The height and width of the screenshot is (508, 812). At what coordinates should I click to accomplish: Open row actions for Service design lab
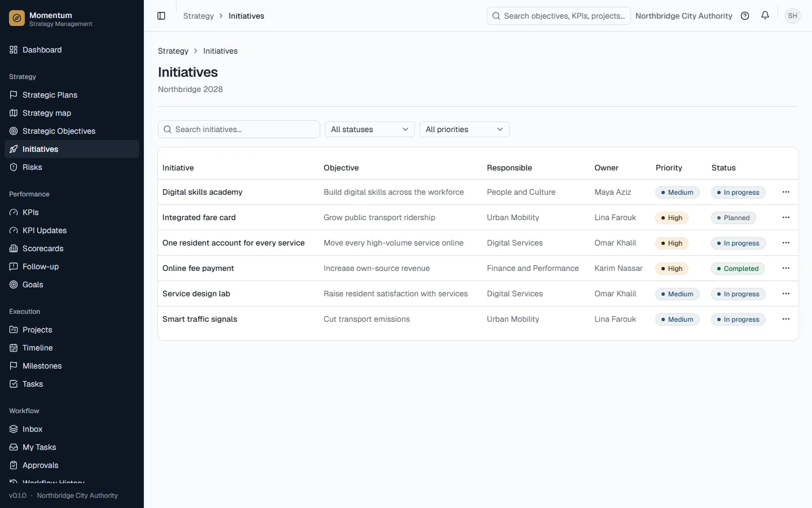tap(786, 294)
